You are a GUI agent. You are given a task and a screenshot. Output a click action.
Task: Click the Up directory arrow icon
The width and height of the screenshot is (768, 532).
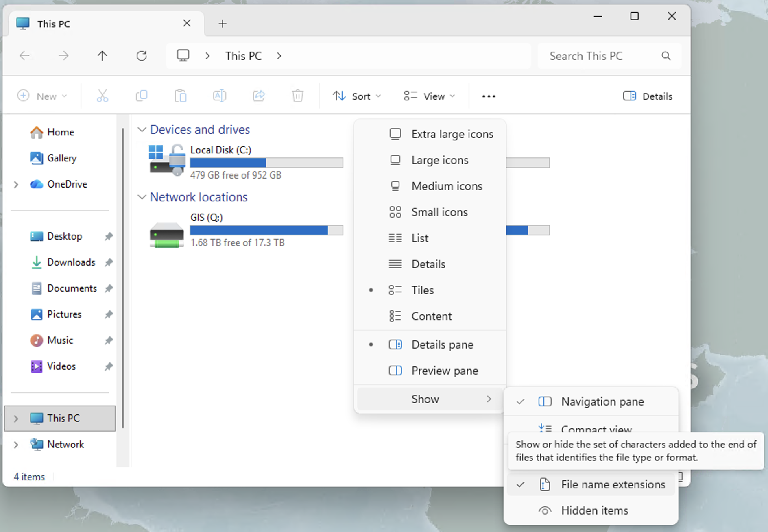pyautogui.click(x=102, y=56)
